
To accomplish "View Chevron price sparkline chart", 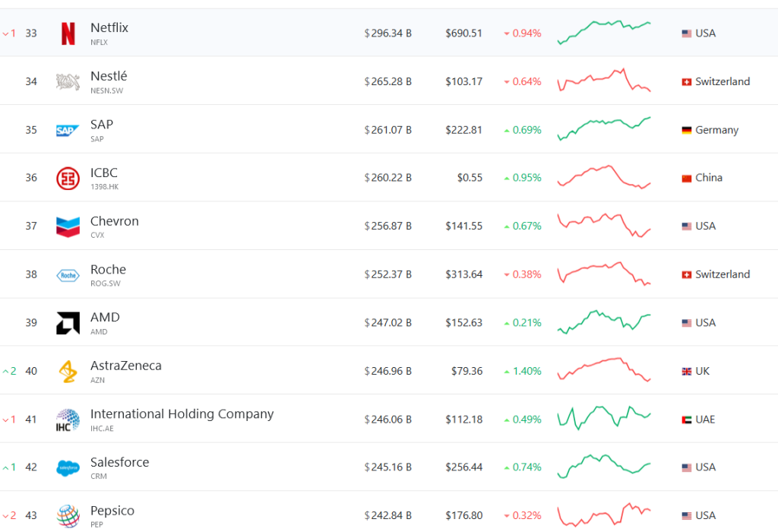I will pos(604,225).
